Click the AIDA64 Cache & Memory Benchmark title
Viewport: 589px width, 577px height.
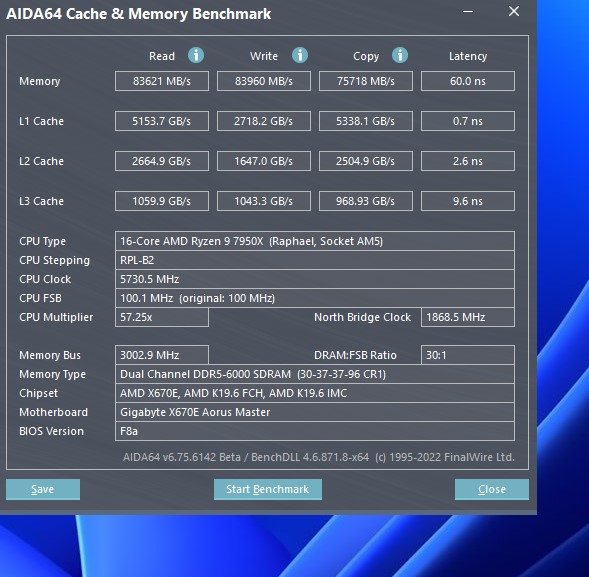[x=139, y=14]
